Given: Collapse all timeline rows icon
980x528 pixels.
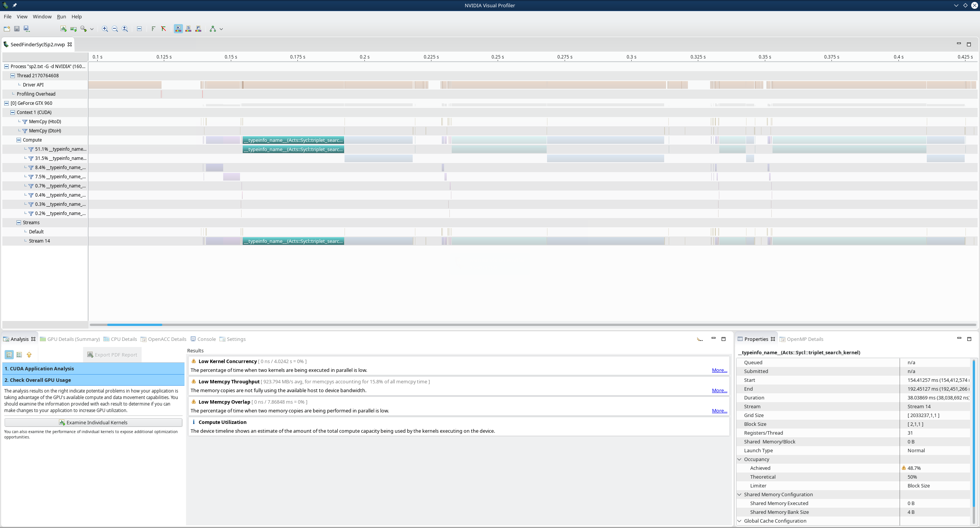Looking at the screenshot, I should click(x=139, y=29).
